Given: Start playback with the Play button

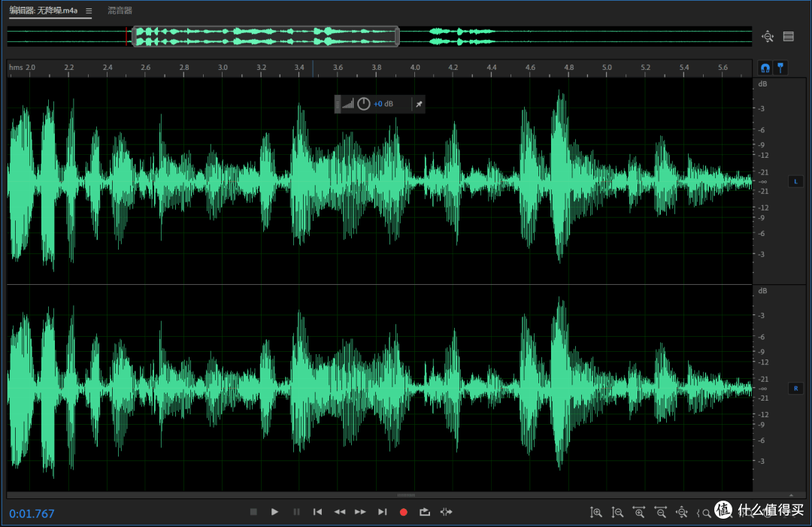Looking at the screenshot, I should [x=275, y=512].
